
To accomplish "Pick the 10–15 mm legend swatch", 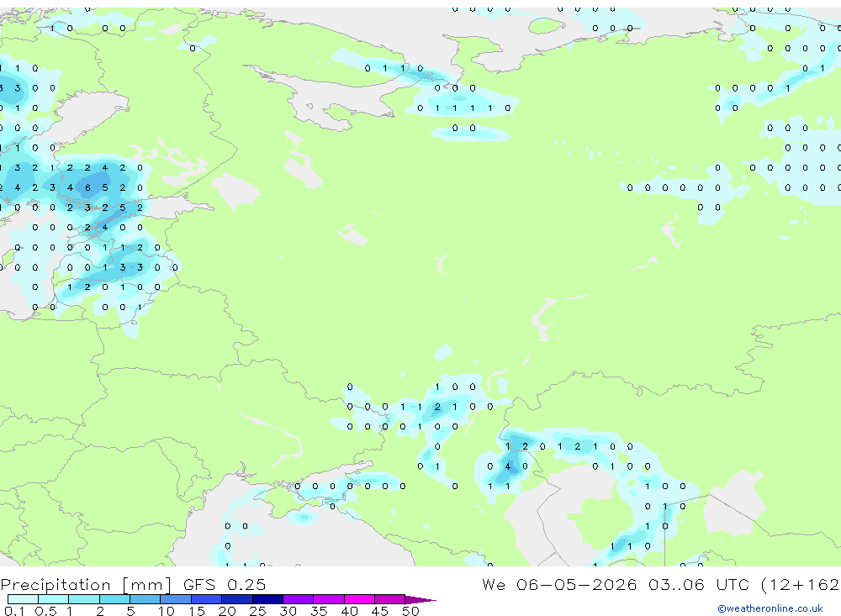I will (x=176, y=599).
